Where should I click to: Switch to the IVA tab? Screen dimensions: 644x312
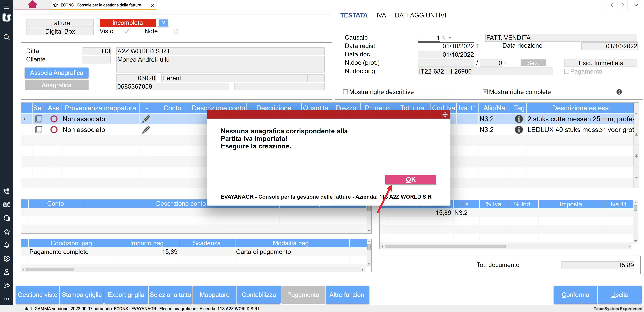[x=381, y=15]
